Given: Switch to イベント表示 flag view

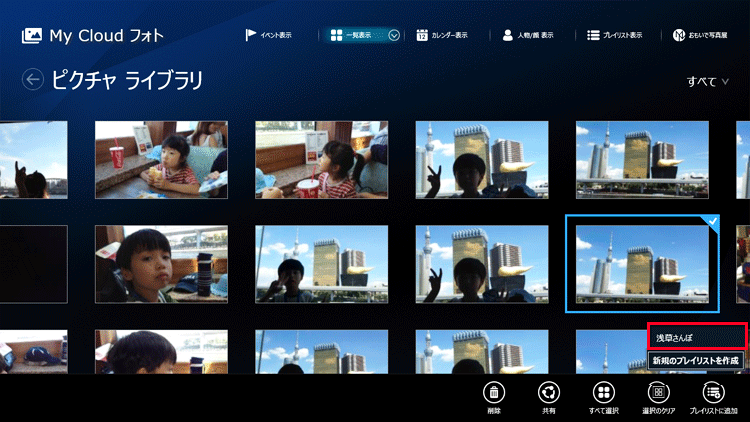Looking at the screenshot, I should (x=268, y=35).
